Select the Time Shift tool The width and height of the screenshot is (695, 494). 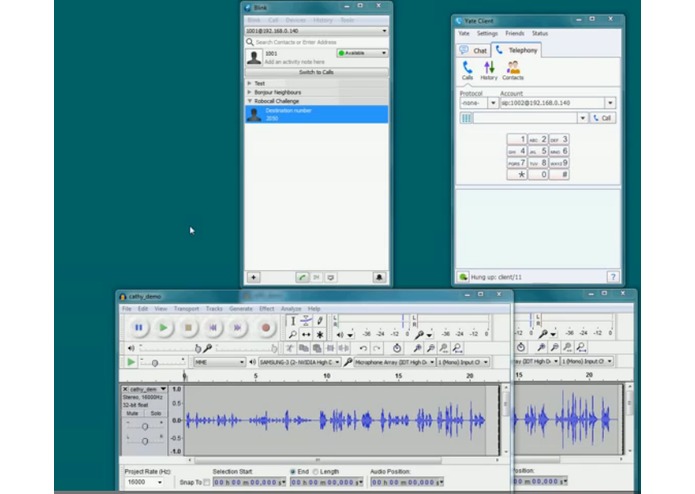(x=306, y=335)
